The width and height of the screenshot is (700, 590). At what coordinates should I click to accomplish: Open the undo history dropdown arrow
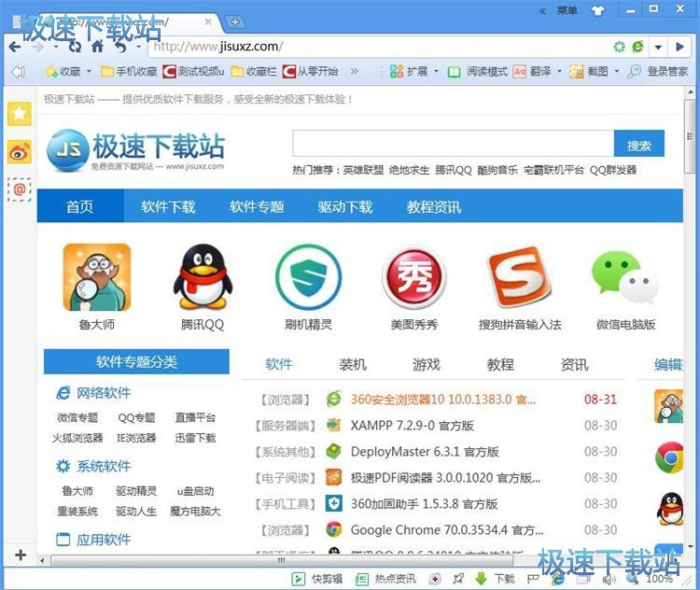(138, 47)
